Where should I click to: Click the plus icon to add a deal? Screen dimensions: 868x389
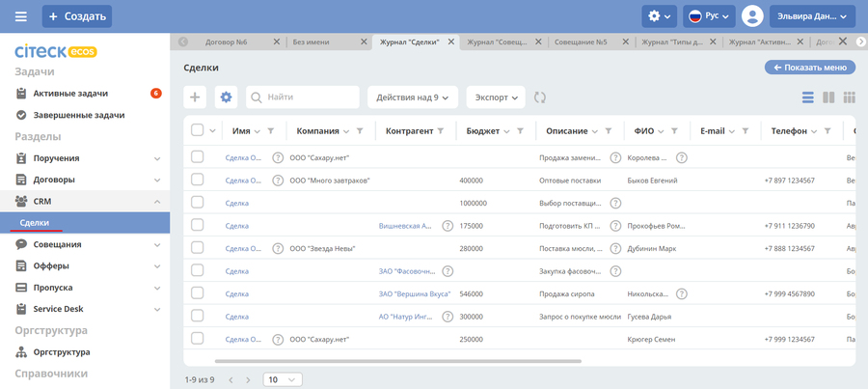(195, 97)
